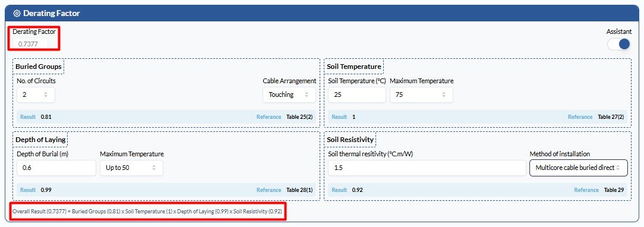This screenshot has height=227, width=644.
Task: Open the Table 28(1) reference
Action: (x=299, y=190)
